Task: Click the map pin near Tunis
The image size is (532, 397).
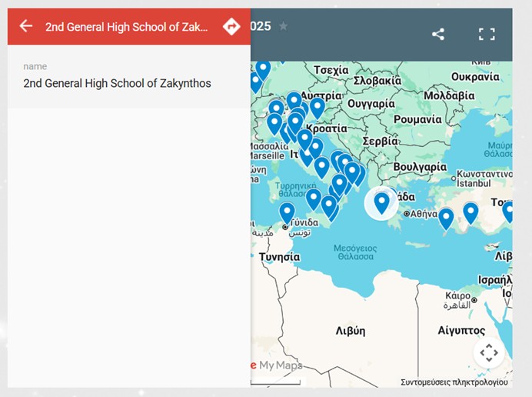Action: click(x=287, y=212)
